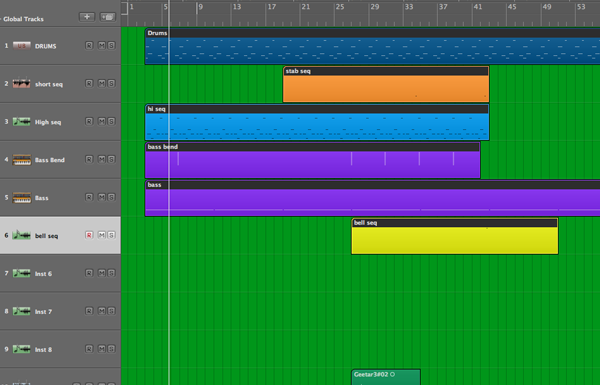Select the Geetar3#02 audio region
Image resolution: width=600 pixels, height=385 pixels.
pos(386,377)
